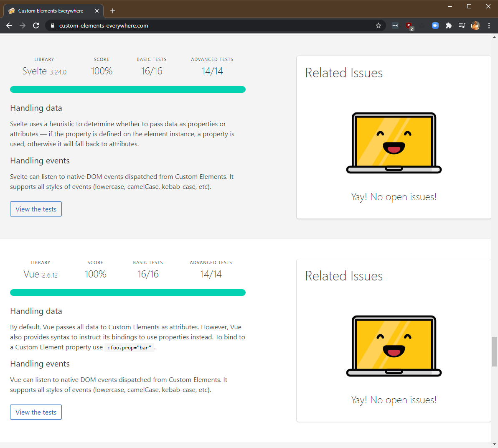
Task: Open the Zoom extension
Action: 435,26
